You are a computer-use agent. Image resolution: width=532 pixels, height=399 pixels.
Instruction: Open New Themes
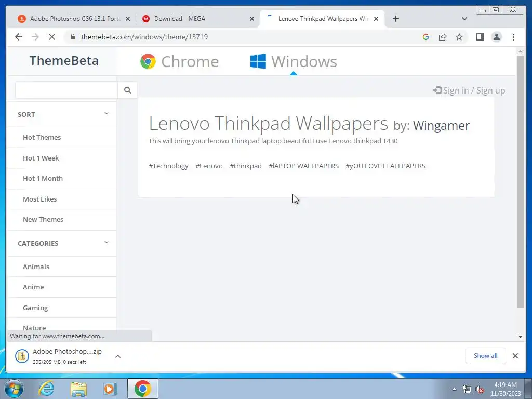coord(43,220)
